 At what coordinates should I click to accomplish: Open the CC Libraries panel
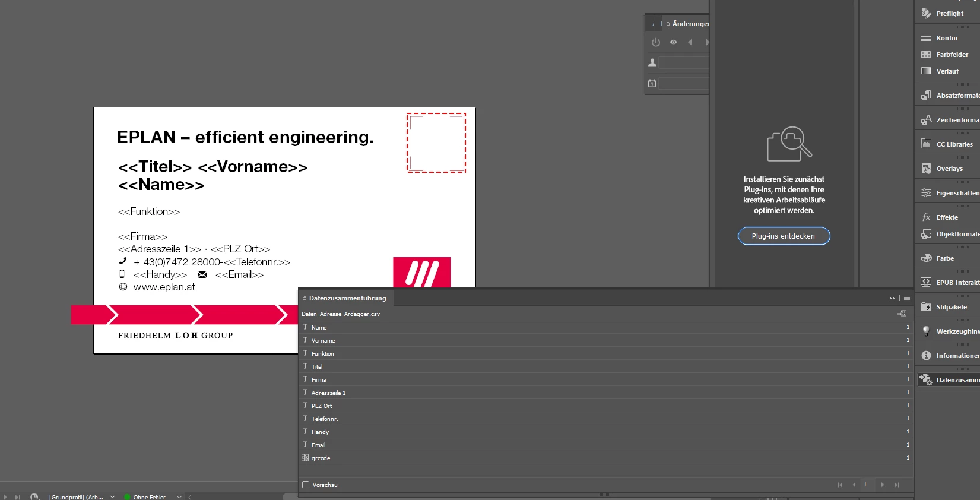click(949, 144)
